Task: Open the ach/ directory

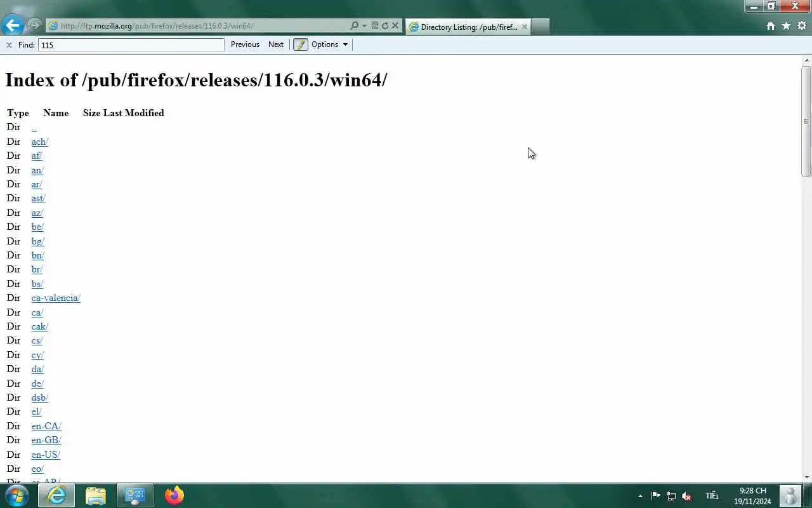Action: [x=40, y=142]
